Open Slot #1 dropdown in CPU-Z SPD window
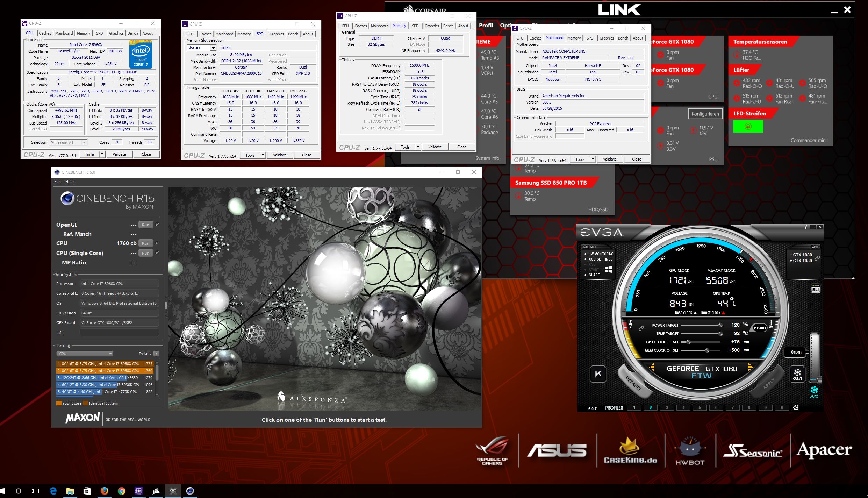The height and width of the screenshot is (498, 868). (x=202, y=48)
